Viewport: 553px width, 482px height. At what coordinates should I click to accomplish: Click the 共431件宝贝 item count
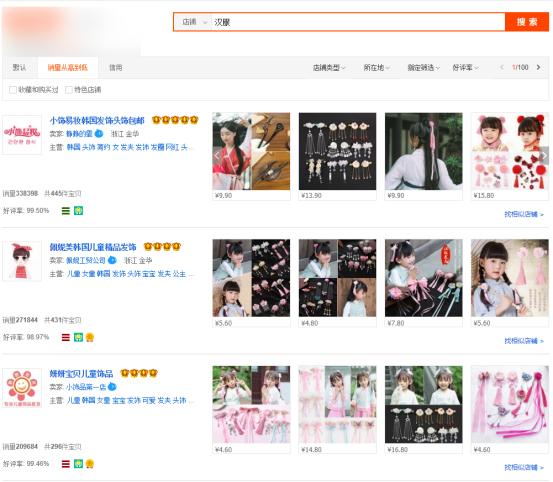click(63, 320)
